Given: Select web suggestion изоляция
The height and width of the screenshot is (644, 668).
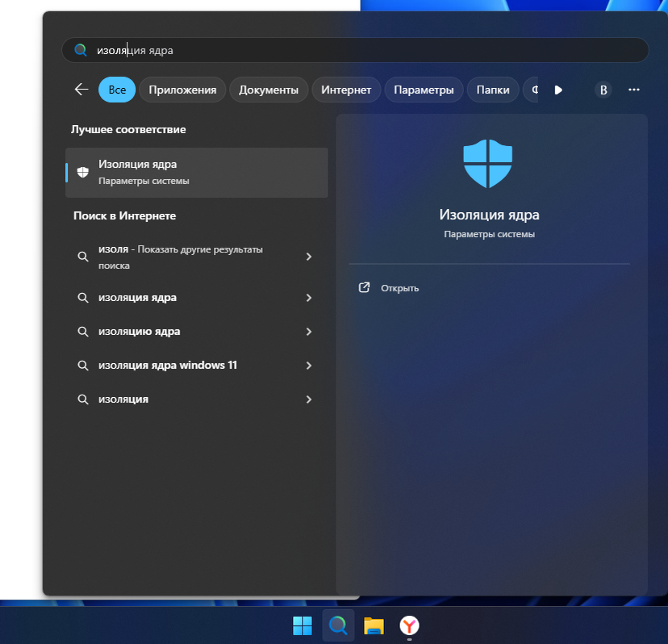Looking at the screenshot, I should pyautogui.click(x=197, y=399).
